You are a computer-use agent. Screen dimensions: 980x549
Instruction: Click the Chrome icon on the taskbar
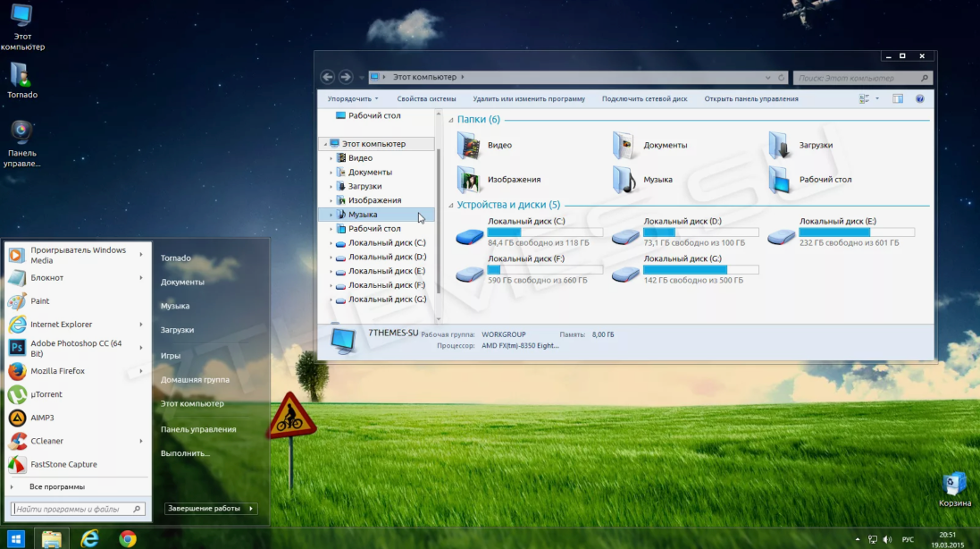[128, 538]
